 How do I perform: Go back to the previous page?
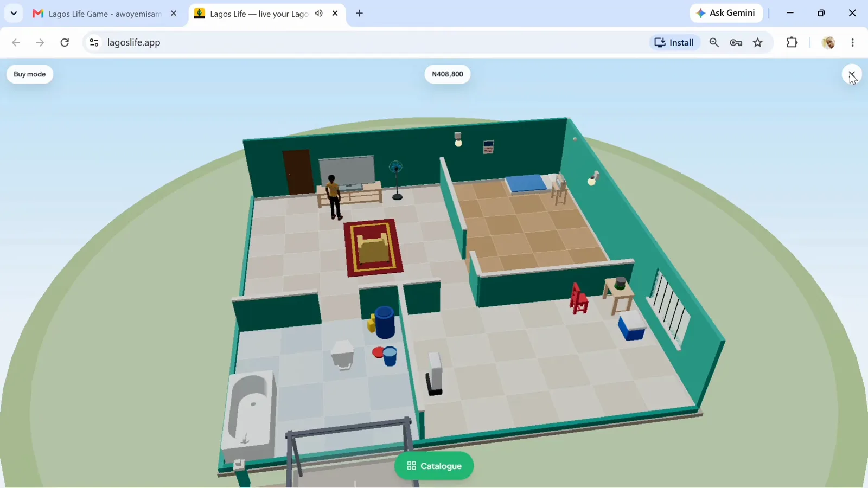pyautogui.click(x=16, y=42)
